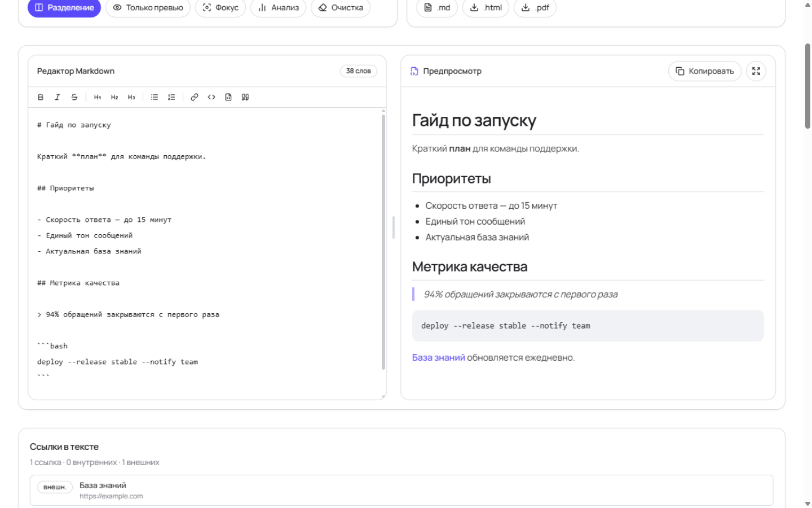The width and height of the screenshot is (812, 508).
Task: Click the editor's vertical scrollbar
Action: (x=383, y=242)
